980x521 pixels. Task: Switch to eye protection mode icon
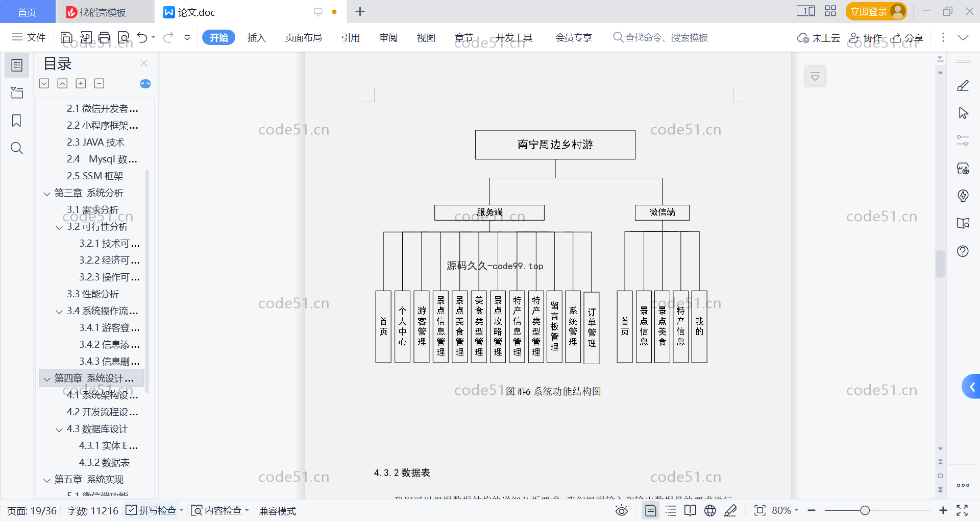tap(622, 511)
